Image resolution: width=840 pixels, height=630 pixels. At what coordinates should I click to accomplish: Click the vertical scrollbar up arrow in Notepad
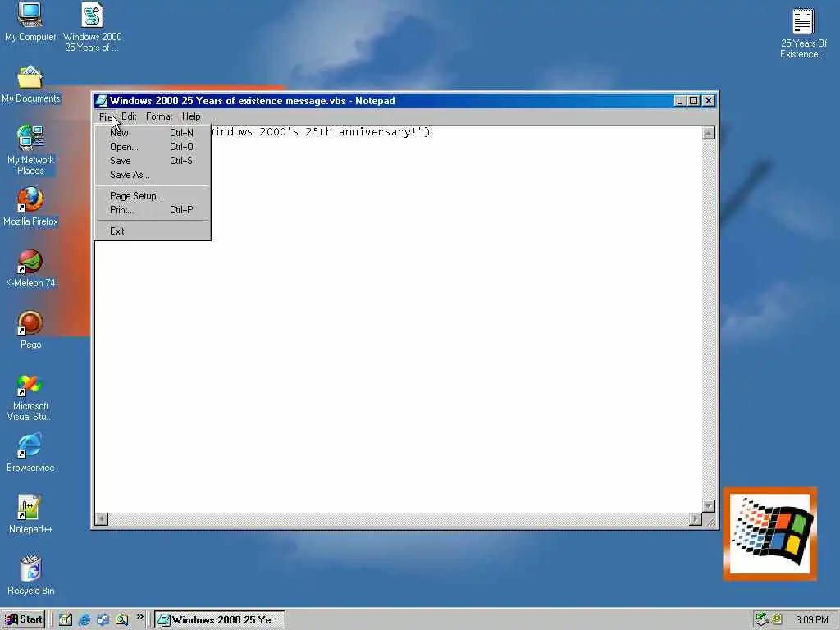708,132
